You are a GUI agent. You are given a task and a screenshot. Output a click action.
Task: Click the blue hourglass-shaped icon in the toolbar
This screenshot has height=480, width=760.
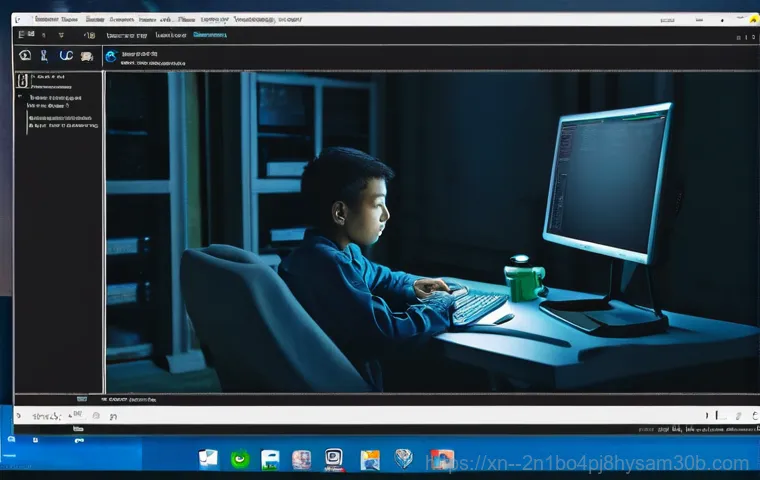(44, 56)
